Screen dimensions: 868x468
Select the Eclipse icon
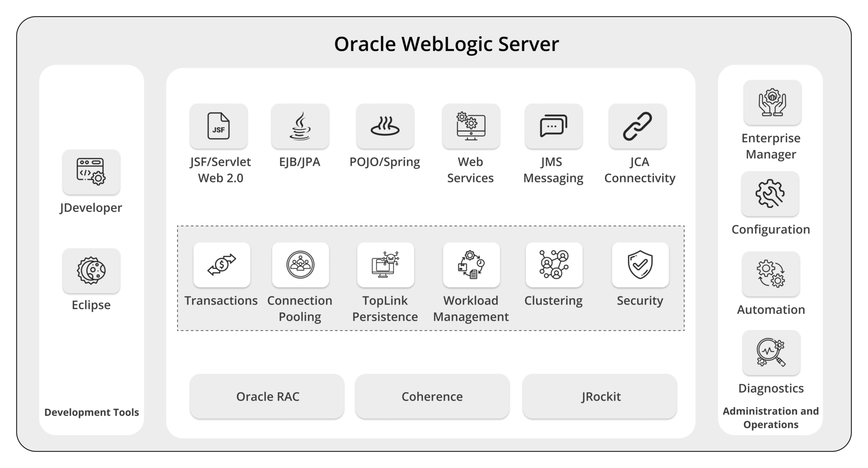tap(91, 271)
